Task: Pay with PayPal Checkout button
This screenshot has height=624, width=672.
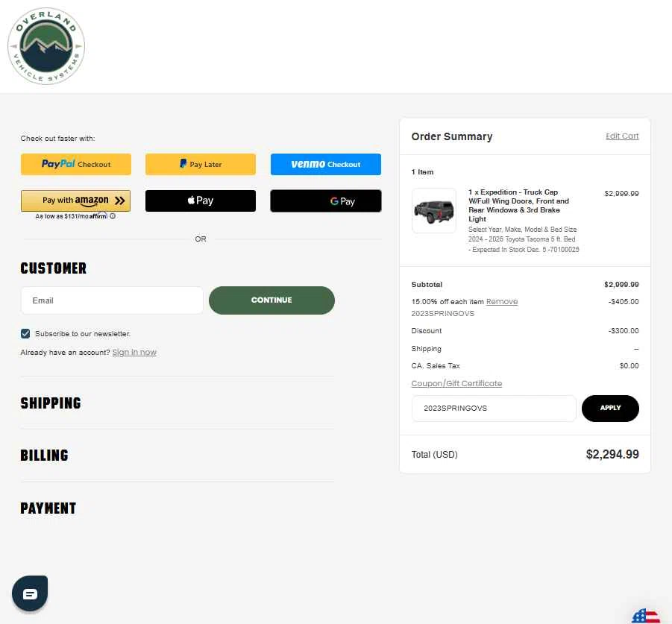Action: pyautogui.click(x=76, y=165)
